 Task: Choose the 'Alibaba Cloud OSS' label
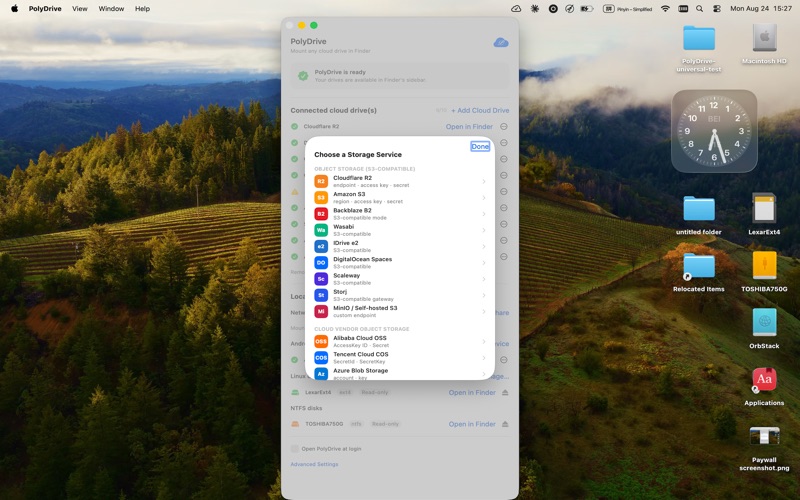coord(360,338)
